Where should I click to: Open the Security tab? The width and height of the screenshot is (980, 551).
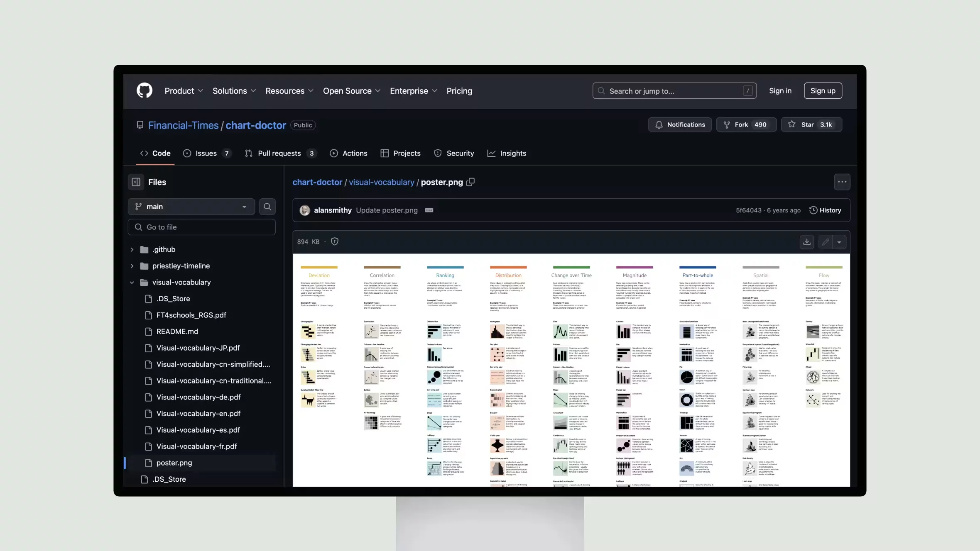[x=454, y=153]
